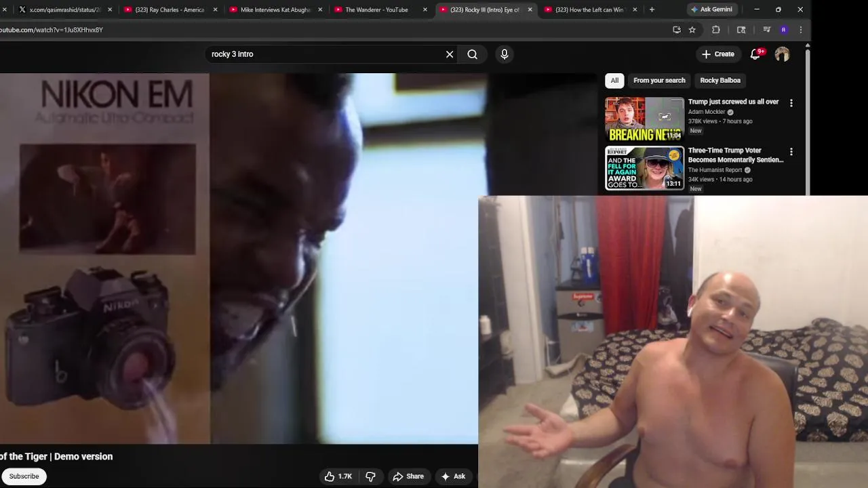This screenshot has height=488, width=868.
Task: Open the Google Lens search icon
Action: [741, 30]
